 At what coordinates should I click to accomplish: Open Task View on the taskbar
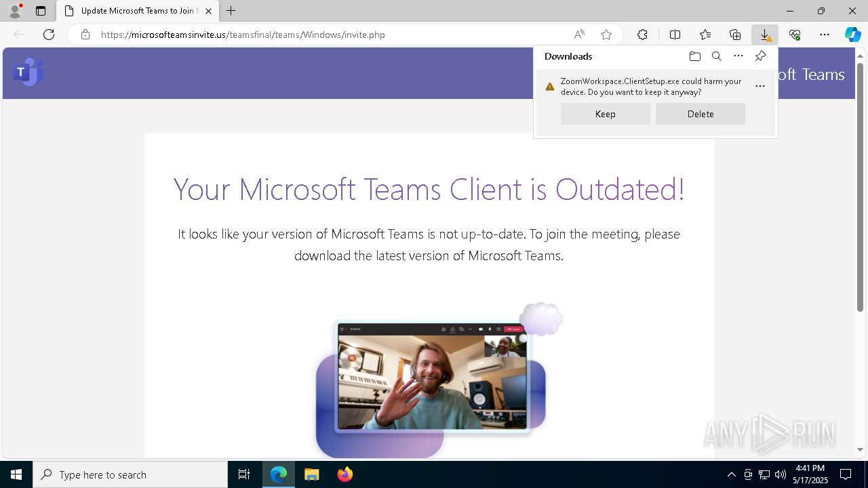point(244,474)
